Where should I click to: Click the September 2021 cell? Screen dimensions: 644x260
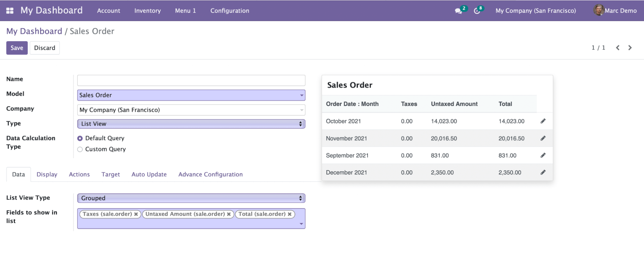pyautogui.click(x=347, y=155)
